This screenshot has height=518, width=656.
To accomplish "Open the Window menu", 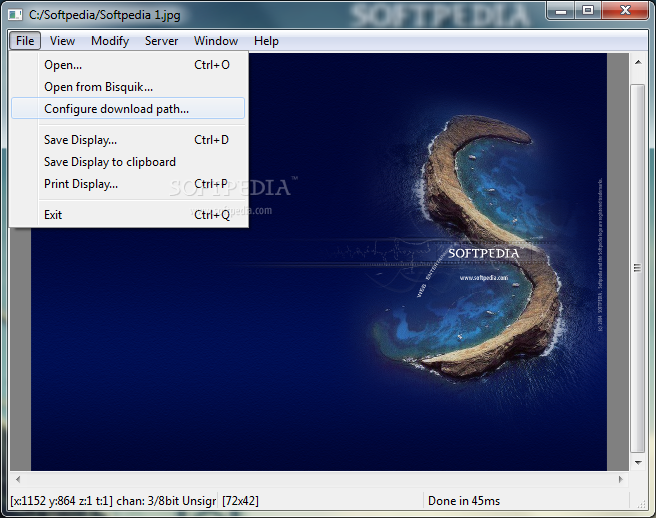I will click(x=216, y=41).
